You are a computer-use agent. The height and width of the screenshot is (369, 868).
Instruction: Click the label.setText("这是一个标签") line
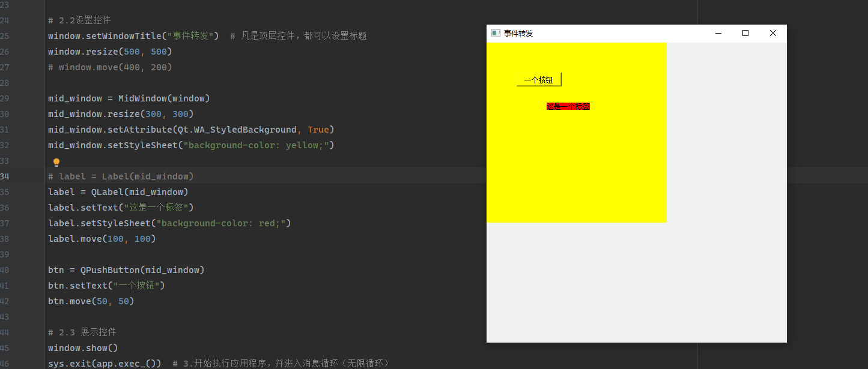tap(121, 208)
